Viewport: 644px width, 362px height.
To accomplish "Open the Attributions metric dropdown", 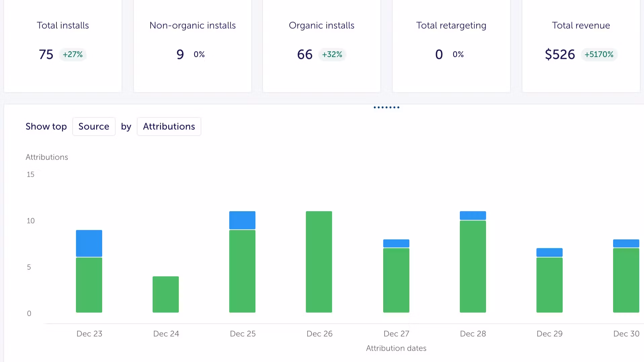I will (169, 127).
